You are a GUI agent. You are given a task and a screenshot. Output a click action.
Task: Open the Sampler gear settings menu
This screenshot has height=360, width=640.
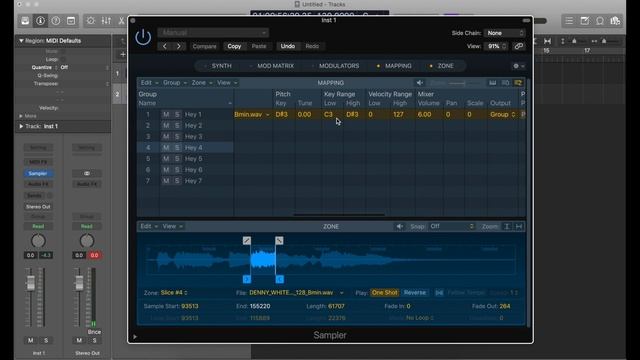(518, 66)
